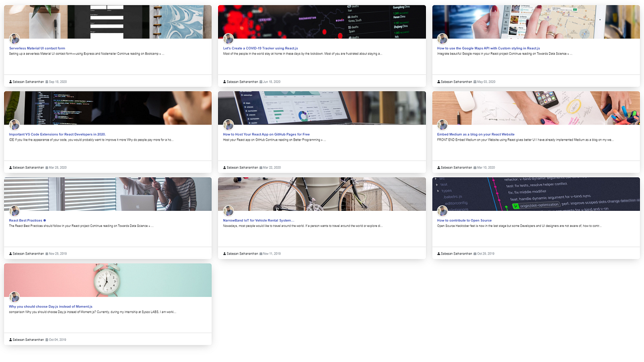Viewport: 644px width, 362px height.
Task: Click excerpt starting 'Setting up a serverless Material UI'
Action: [x=86, y=54]
